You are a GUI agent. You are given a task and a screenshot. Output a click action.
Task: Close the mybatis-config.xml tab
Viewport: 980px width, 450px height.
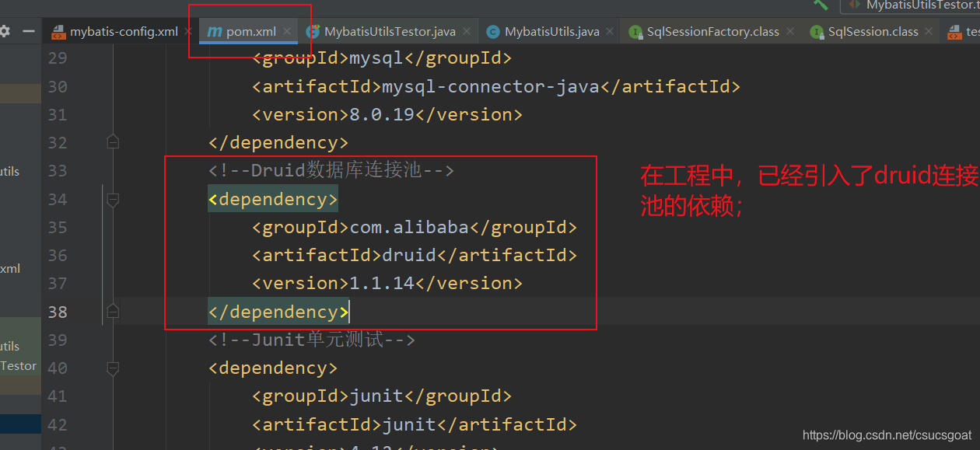[187, 32]
